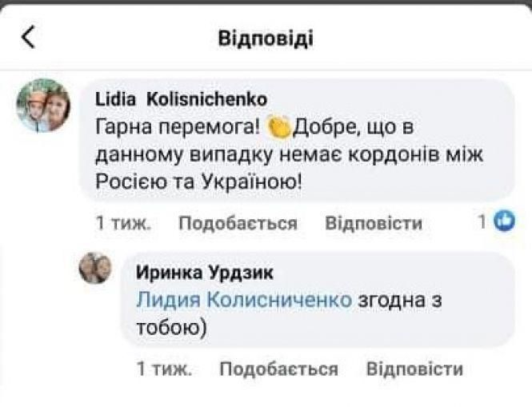This screenshot has width=532, height=407.
Task: Click the 'тобою)' line in Иринка's reply
Action: click(x=172, y=326)
